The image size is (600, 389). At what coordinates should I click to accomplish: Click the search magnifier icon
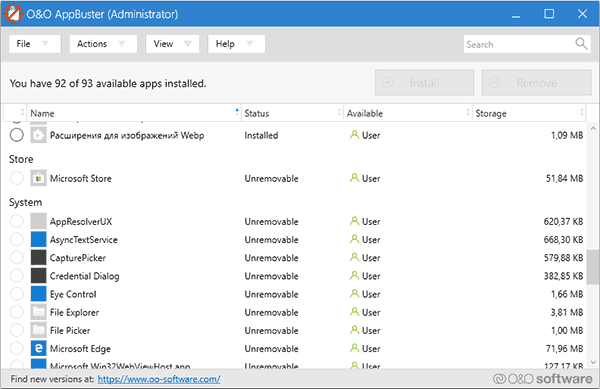(x=581, y=44)
